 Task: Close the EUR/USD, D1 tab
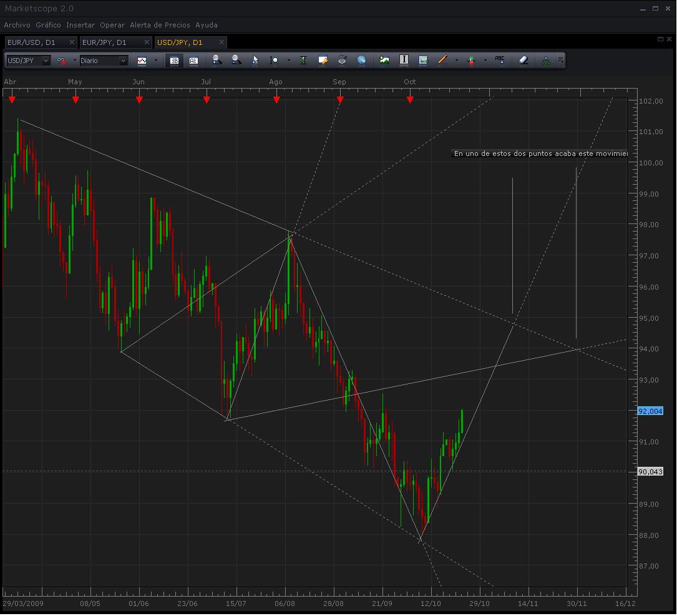tap(72, 42)
